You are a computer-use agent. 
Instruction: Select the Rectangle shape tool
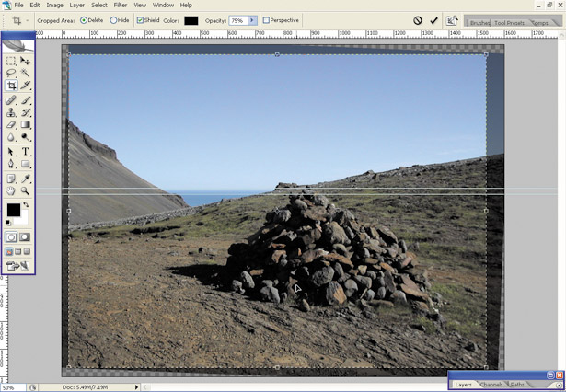[x=25, y=164]
